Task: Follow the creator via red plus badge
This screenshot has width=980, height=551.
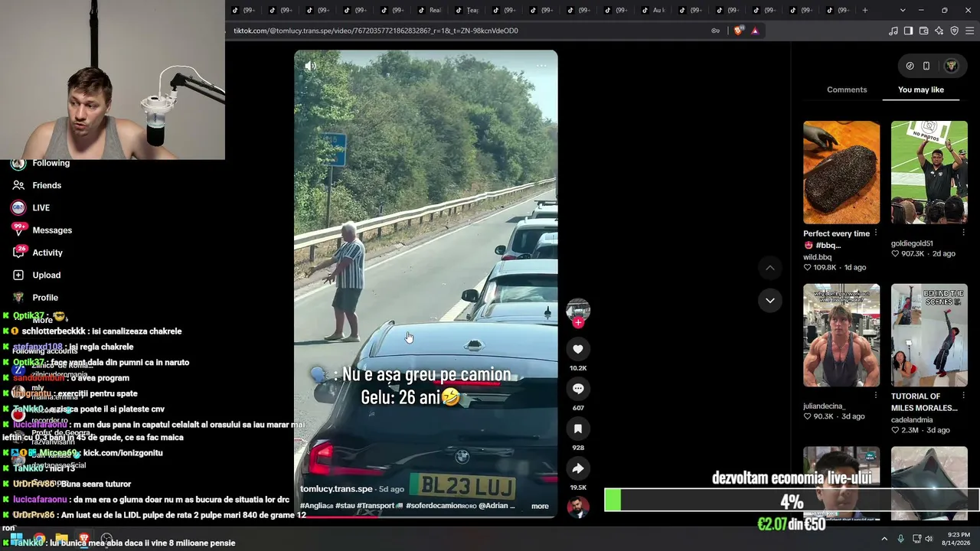Action: 578,323
